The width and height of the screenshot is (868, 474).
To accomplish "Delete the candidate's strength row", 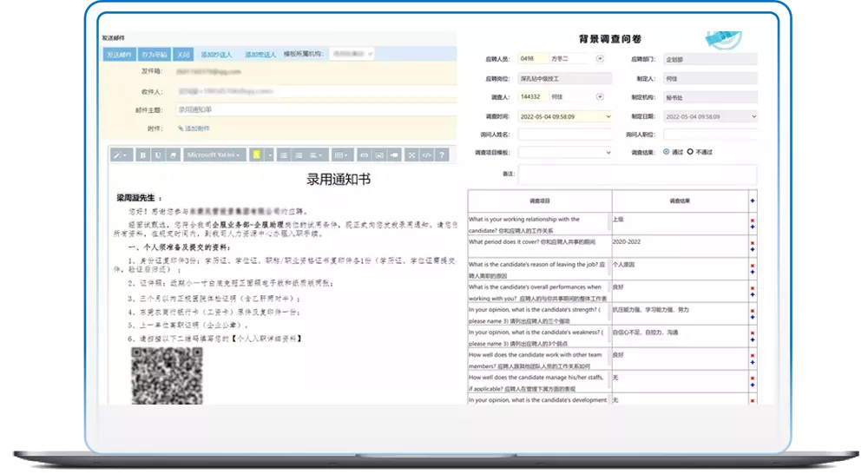I will click(x=753, y=311).
